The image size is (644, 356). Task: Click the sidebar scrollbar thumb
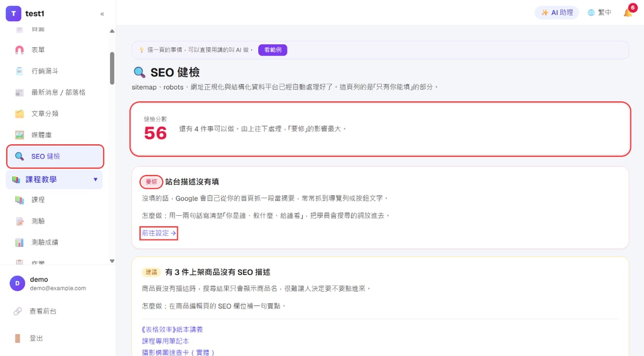[x=112, y=68]
